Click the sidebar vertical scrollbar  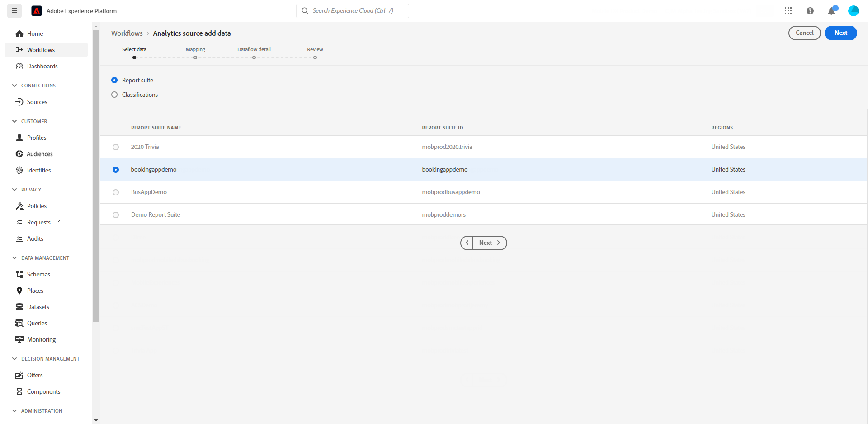pyautogui.click(x=96, y=176)
